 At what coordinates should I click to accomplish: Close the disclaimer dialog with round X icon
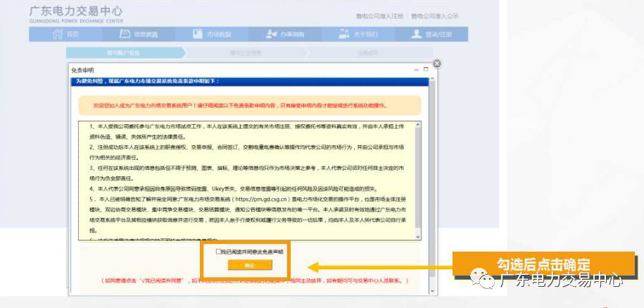pos(436,63)
